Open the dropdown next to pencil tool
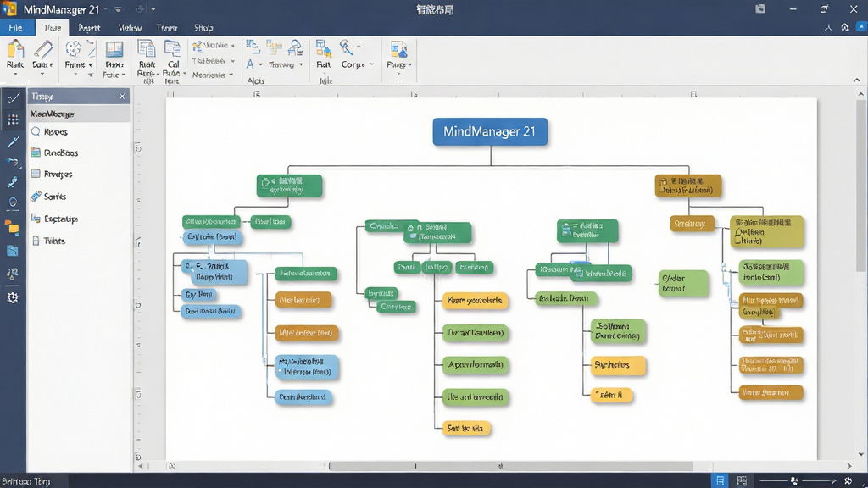Image resolution: width=868 pixels, height=488 pixels. pyautogui.click(x=51, y=65)
